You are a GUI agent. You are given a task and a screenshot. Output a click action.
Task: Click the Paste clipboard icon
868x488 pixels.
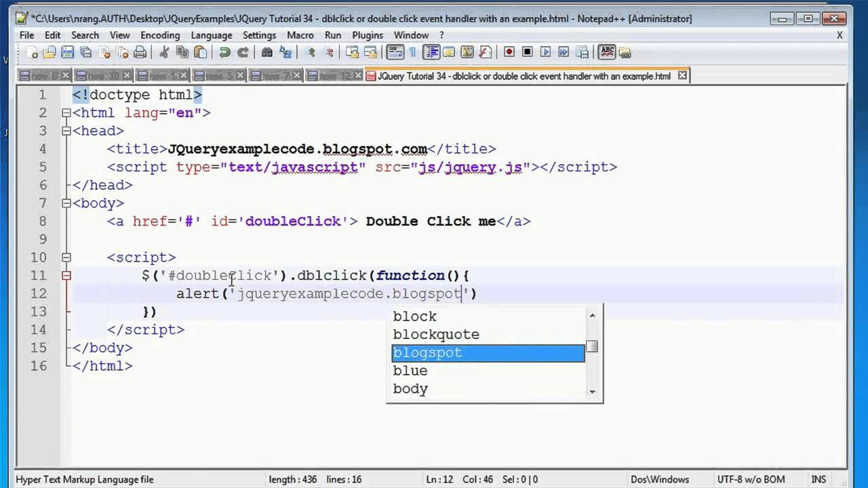[x=200, y=52]
